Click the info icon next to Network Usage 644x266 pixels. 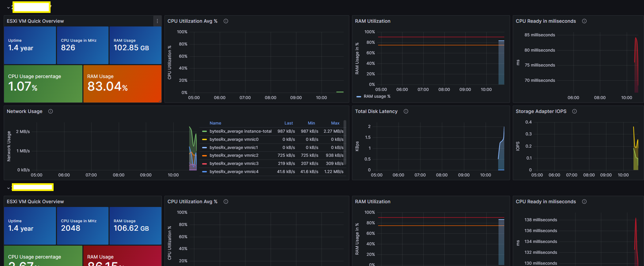click(51, 111)
